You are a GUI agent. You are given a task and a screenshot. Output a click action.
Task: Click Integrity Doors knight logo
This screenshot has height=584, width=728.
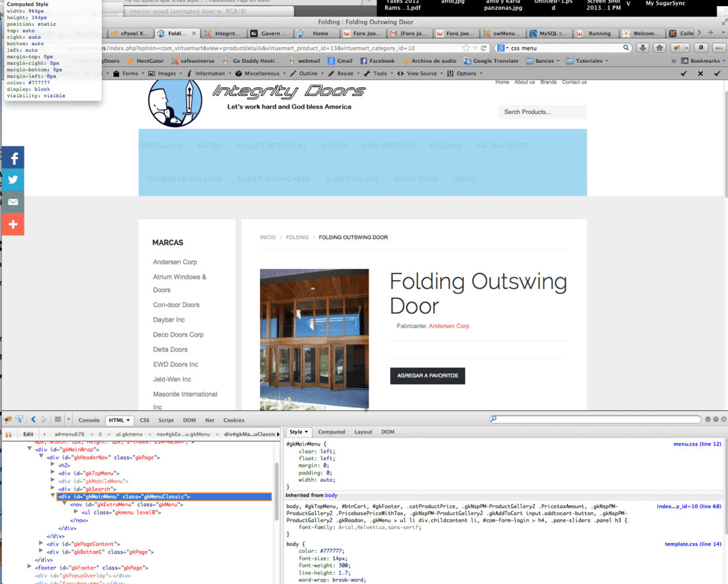(175, 103)
